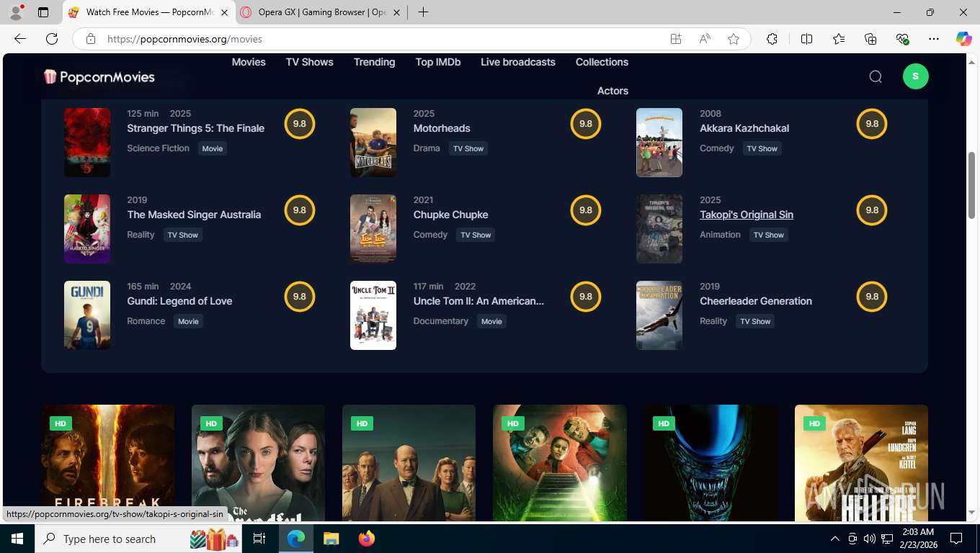Launch Firefox from the taskbar

[367, 539]
